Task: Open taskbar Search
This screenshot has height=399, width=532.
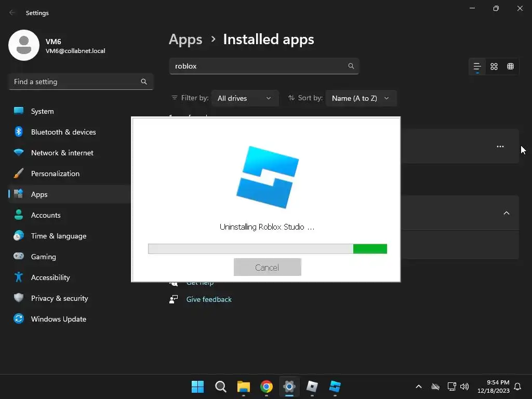Action: [x=220, y=387]
